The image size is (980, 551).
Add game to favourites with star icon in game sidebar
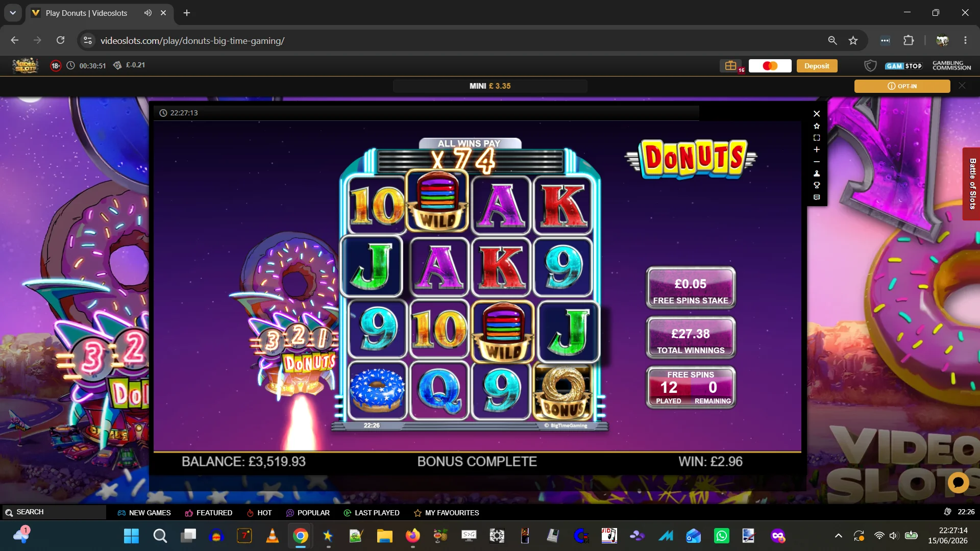point(817,126)
